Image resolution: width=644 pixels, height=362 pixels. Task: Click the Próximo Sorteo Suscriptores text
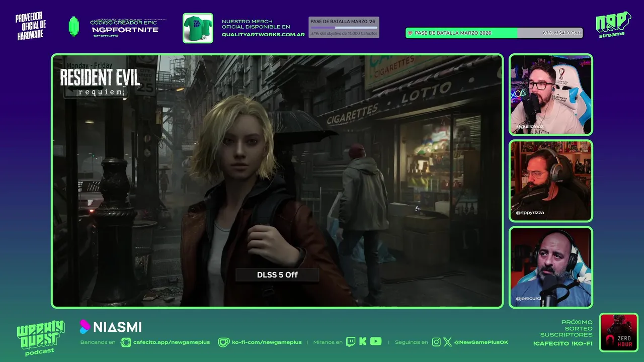pyautogui.click(x=566, y=328)
